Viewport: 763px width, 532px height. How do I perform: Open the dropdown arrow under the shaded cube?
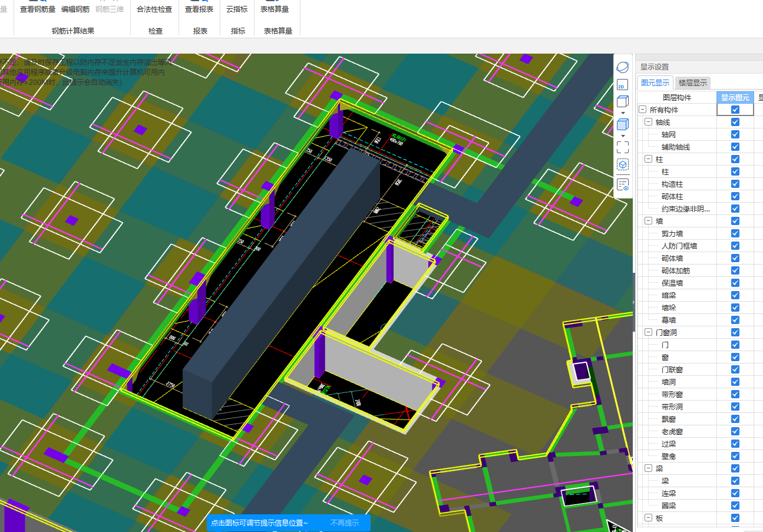pos(623,135)
